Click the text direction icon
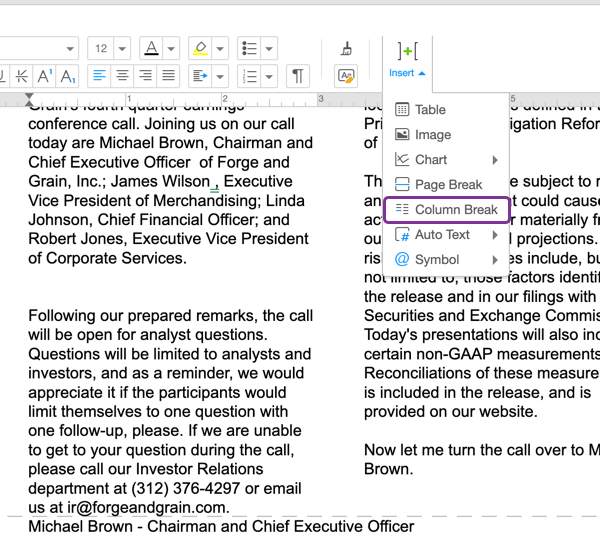Image resolution: width=600 pixels, height=543 pixels. point(199,76)
